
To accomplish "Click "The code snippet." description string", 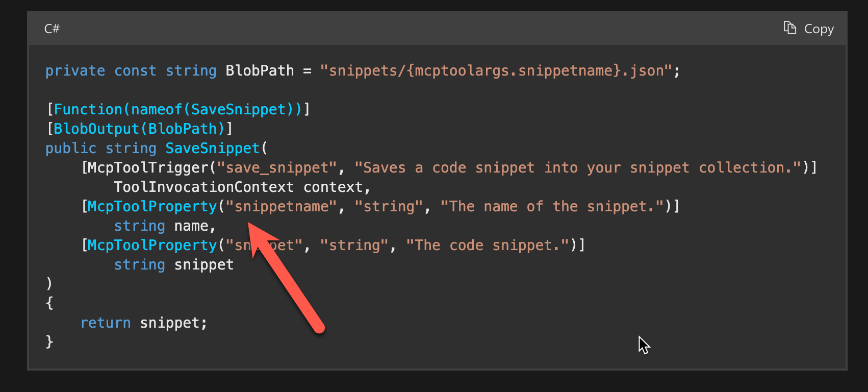I will (x=488, y=245).
